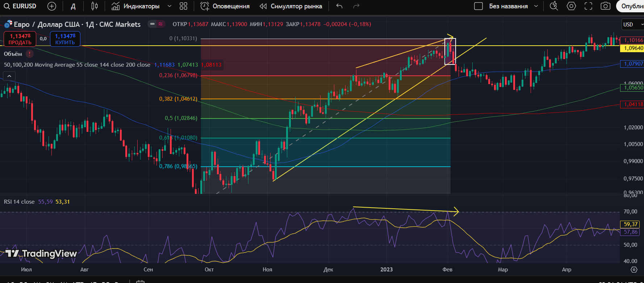This screenshot has height=283, width=644.
Task: Open the Индикаторы indicators menu
Action: (x=136, y=6)
